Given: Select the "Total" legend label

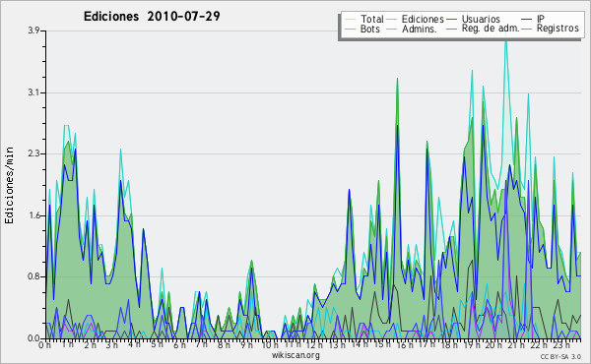Looking at the screenshot, I should click(372, 19).
